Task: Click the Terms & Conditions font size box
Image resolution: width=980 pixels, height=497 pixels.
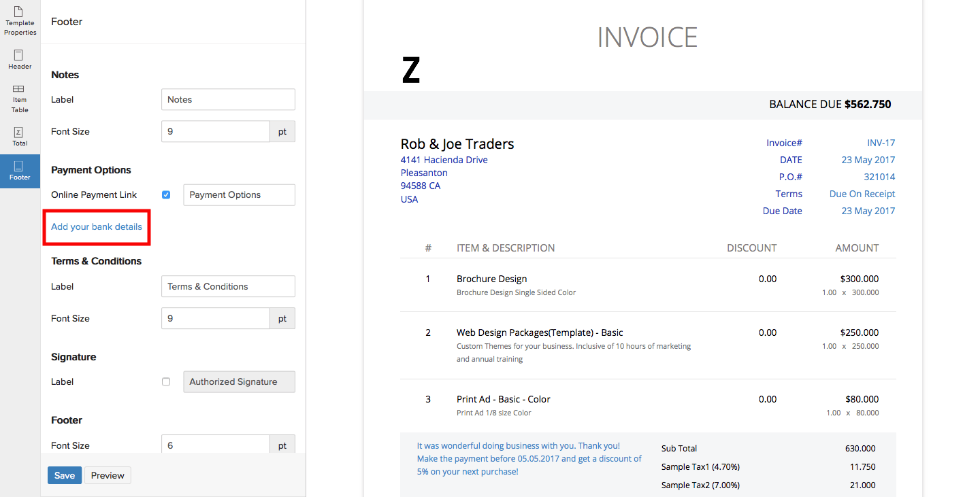Action: pyautogui.click(x=215, y=318)
